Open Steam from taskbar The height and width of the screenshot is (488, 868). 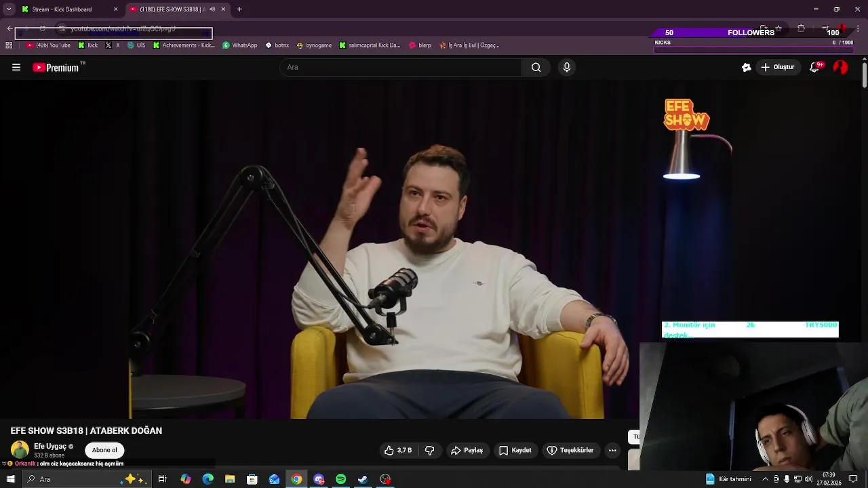tap(363, 479)
